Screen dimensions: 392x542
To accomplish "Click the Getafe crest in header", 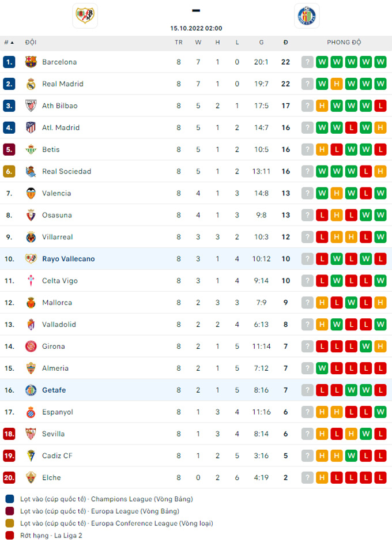I will click(306, 16).
